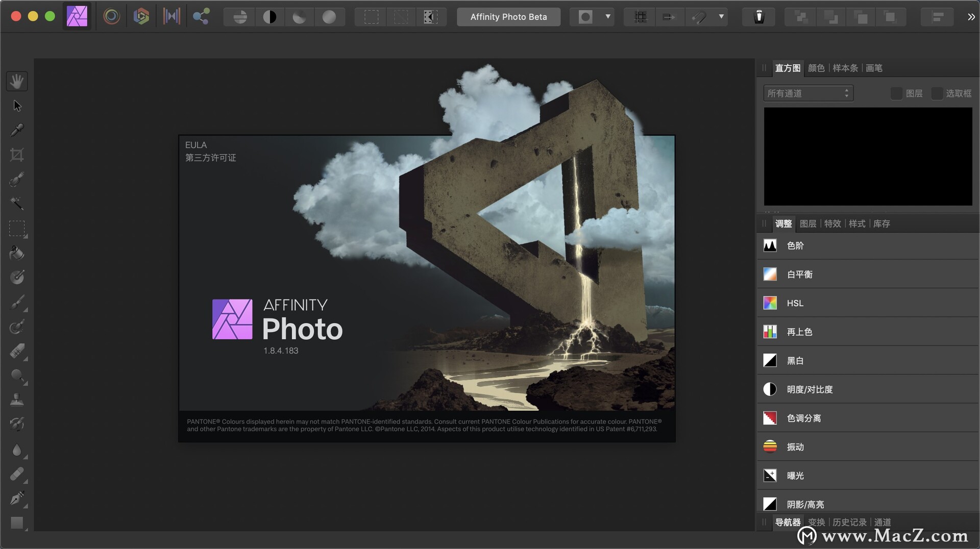
Task: Switch to the Photo Persona icon
Action: (x=77, y=16)
